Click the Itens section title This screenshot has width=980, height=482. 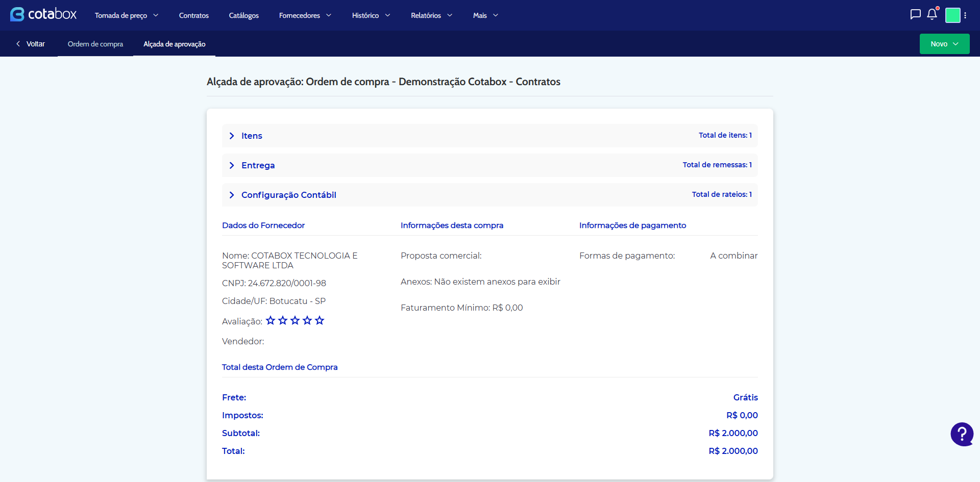tap(252, 136)
